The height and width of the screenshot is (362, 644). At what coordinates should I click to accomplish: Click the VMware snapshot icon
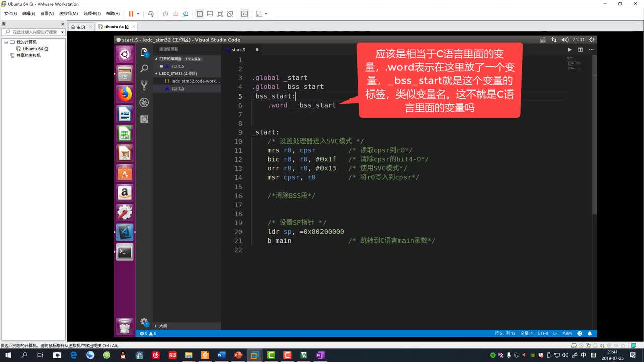165,14
